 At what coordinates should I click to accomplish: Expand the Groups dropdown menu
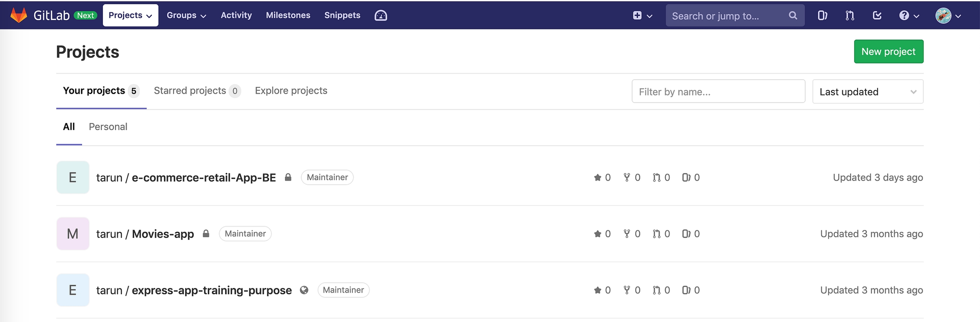[186, 15]
